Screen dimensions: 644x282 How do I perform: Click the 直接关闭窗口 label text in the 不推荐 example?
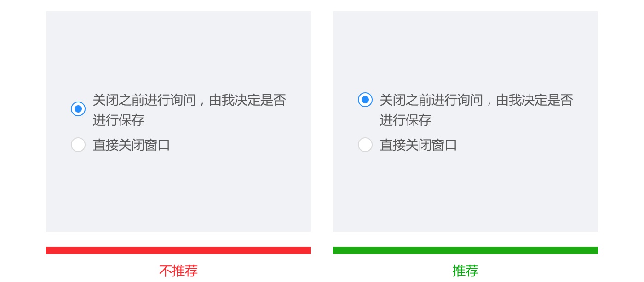(x=132, y=145)
